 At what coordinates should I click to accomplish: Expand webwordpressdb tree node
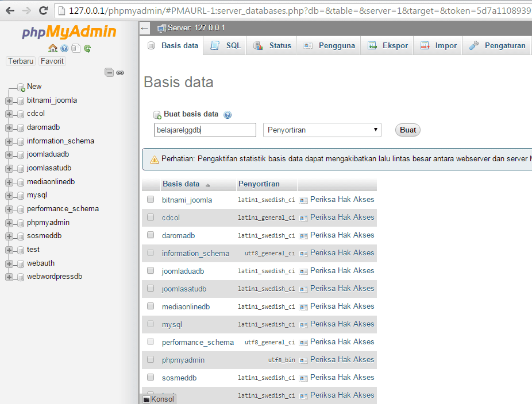click(9, 277)
